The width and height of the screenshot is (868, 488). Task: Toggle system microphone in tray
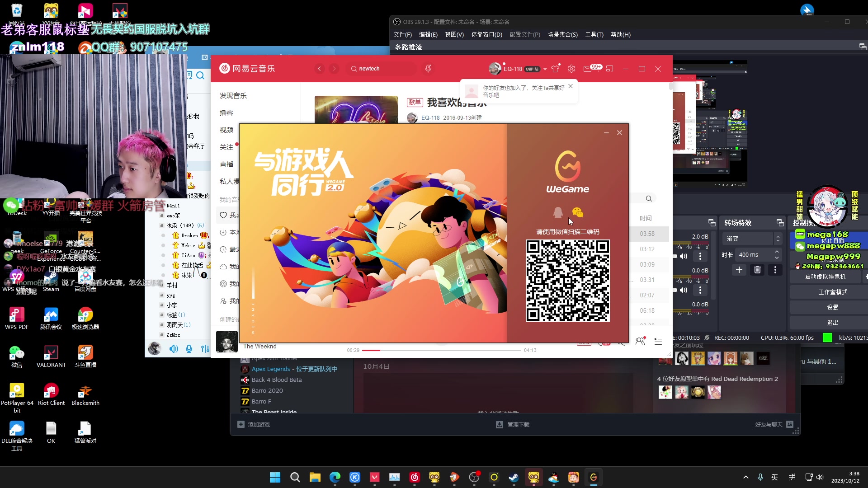pos(760,477)
